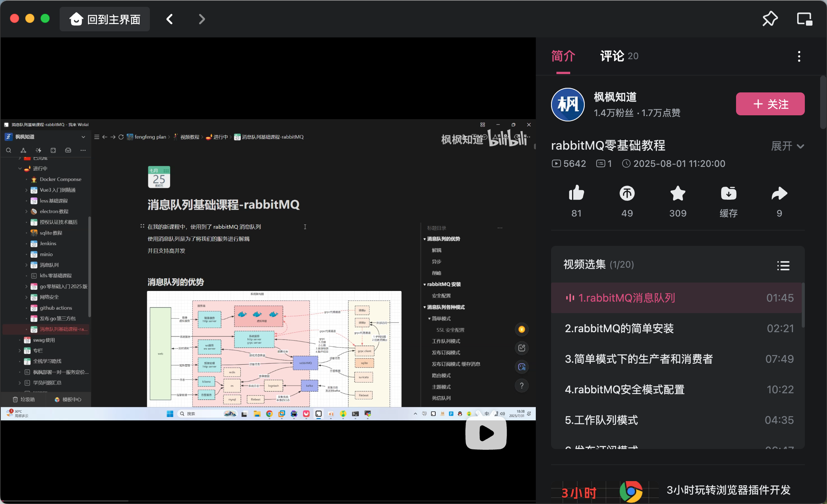The height and width of the screenshot is (504, 827).
Task: Open 枫枫知道 workspace dropdown in Wolai
Action: tap(83, 137)
